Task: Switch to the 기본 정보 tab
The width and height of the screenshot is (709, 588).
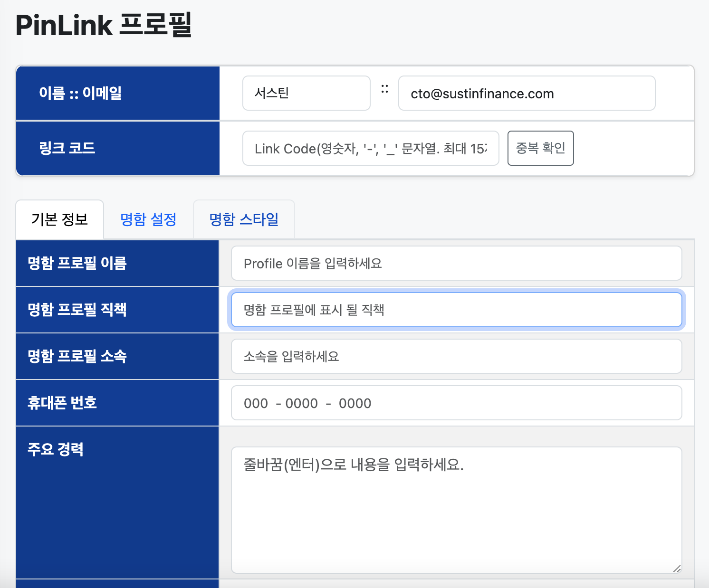Action: [60, 219]
